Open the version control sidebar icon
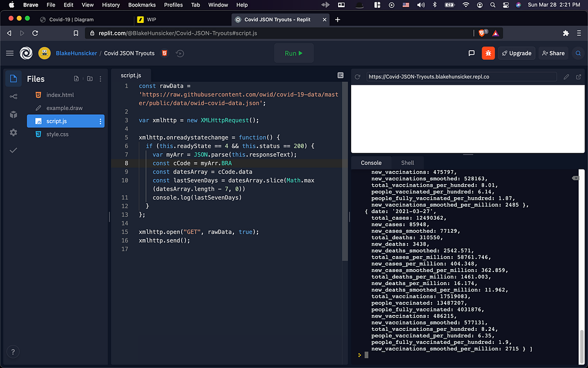 click(13, 97)
